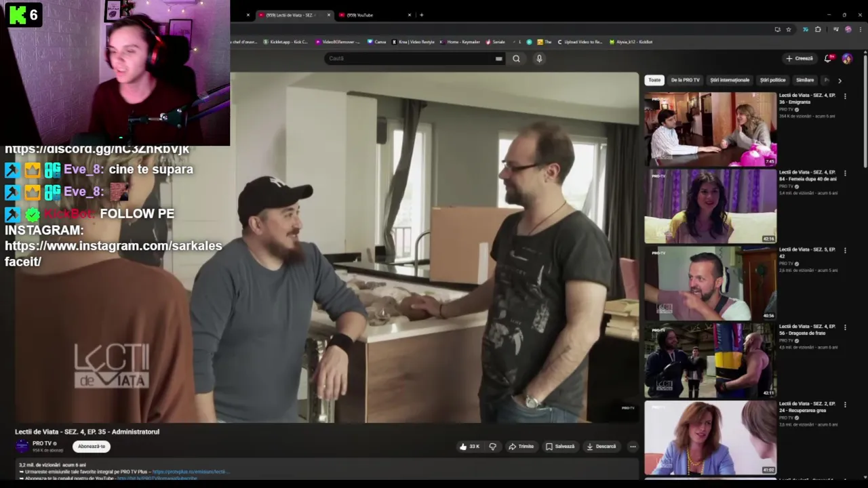Open a new browser tab with plus
The image size is (868, 488).
(x=421, y=15)
